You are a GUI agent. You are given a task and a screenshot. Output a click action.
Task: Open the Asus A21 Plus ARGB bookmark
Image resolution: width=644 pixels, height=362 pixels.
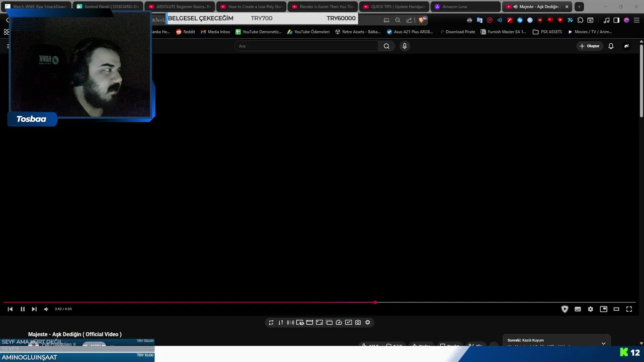tap(410, 32)
